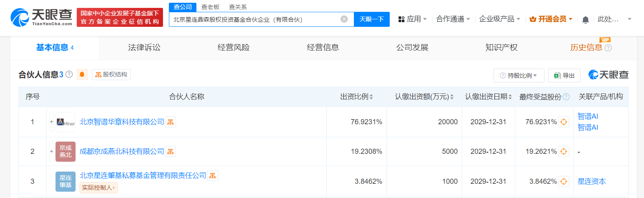The width and height of the screenshot is (644, 198).
Task: Open 成都京成燕北科技有限公司 link
Action: pyautogui.click(x=122, y=151)
